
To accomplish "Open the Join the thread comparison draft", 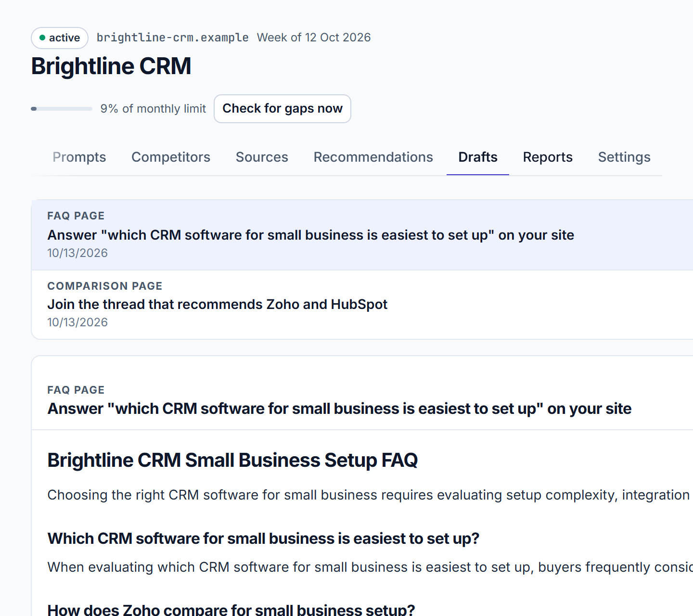I will click(362, 305).
